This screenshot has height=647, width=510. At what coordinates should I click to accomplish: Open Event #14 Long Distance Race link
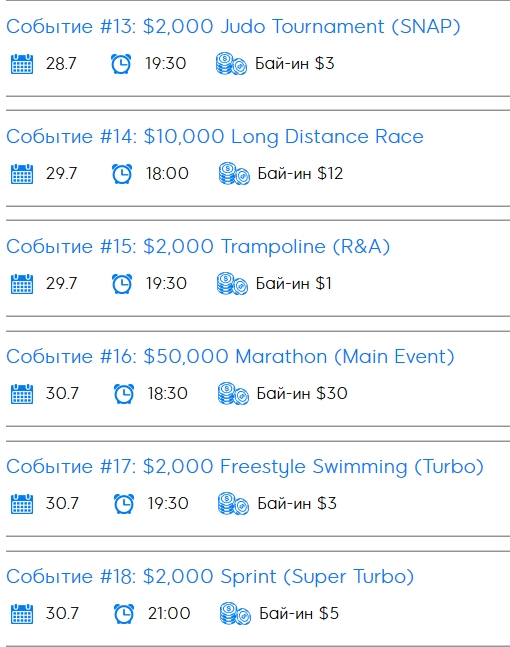pos(215,137)
